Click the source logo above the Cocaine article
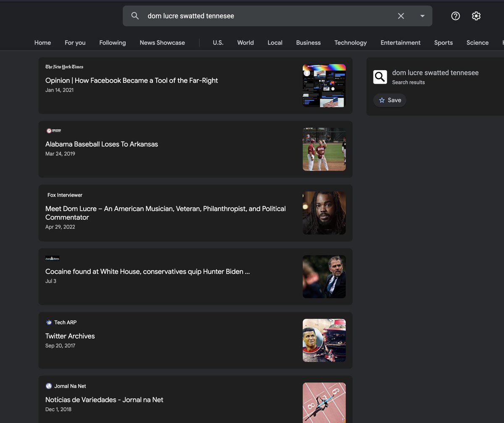This screenshot has width=504, height=423. tap(52, 258)
